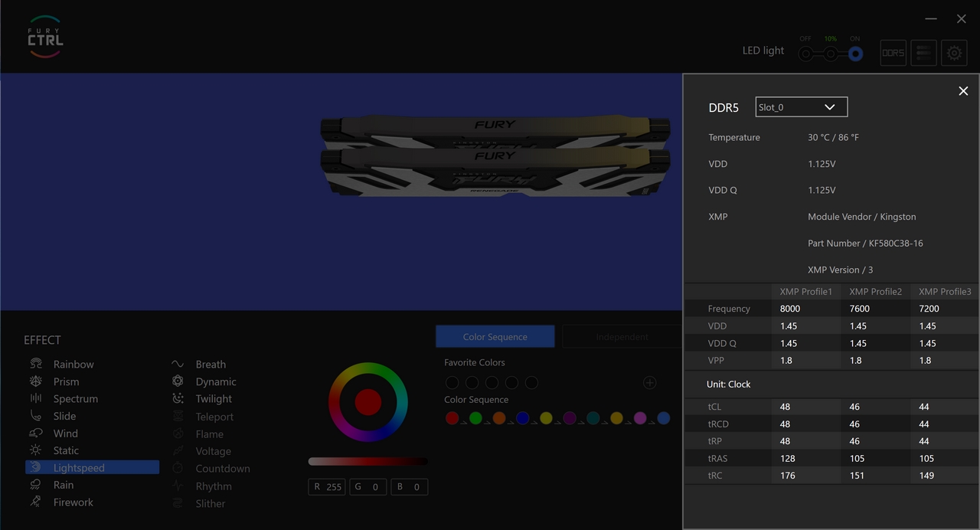Viewport: 980px width, 530px height.
Task: Select the teal swatch in Color Sequence
Action: 593,417
